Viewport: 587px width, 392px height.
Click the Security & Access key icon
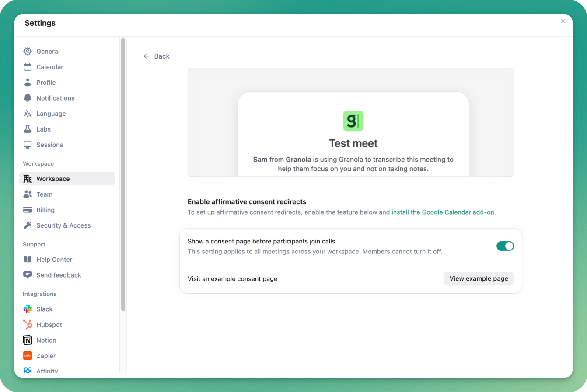(x=28, y=225)
